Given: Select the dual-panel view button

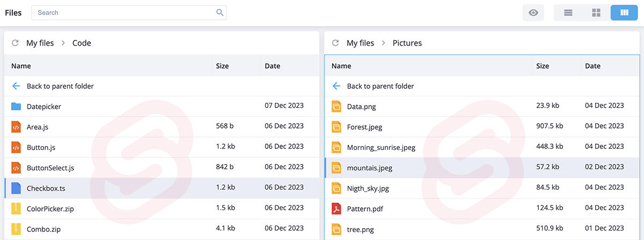Looking at the screenshot, I should pyautogui.click(x=624, y=13).
